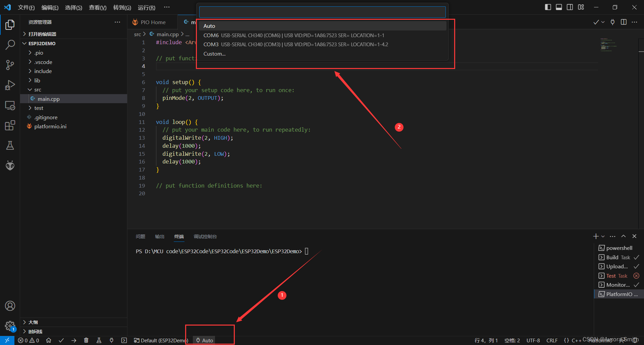Open the Run menu
This screenshot has height=345, width=644.
point(147,7)
